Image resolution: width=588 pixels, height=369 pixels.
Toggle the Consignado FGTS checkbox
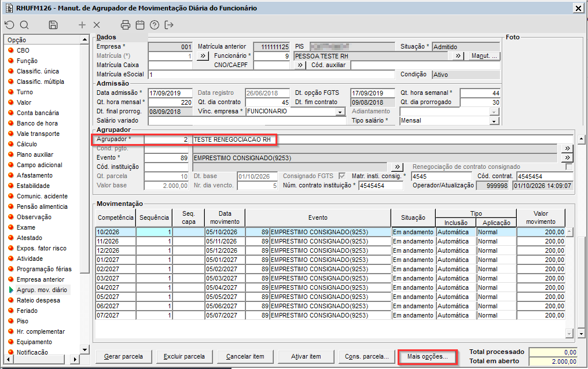click(341, 176)
